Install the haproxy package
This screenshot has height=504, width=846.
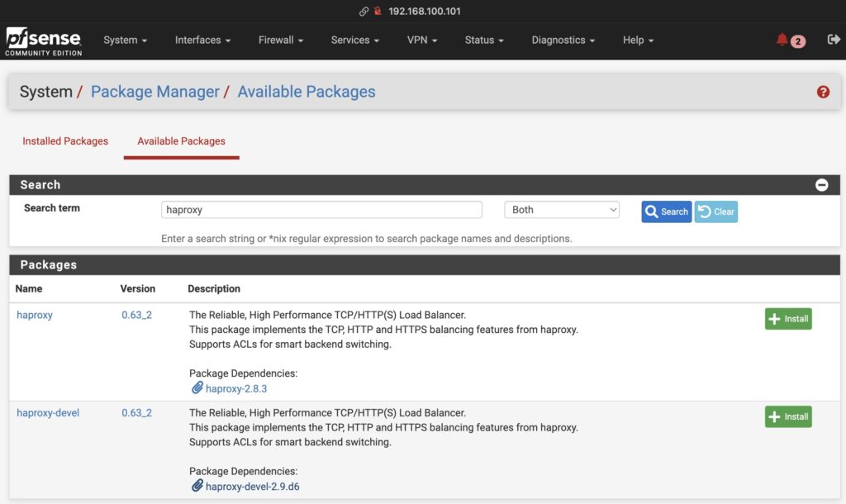[x=787, y=319]
